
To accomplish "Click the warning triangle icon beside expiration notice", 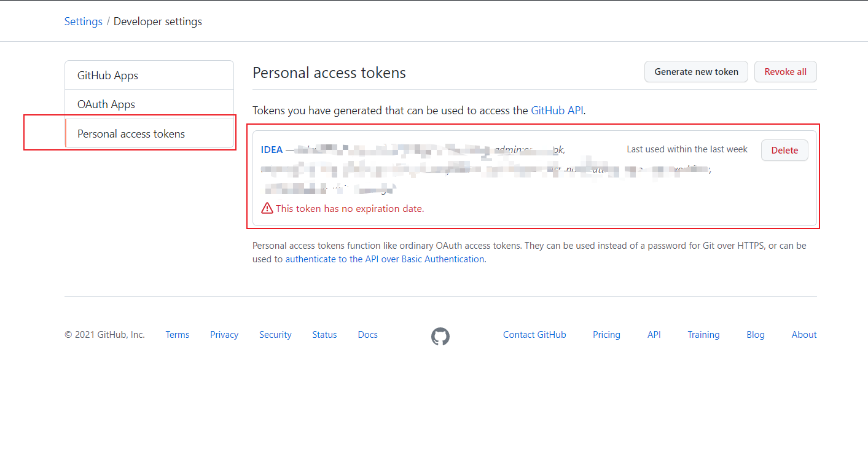I will coord(267,208).
